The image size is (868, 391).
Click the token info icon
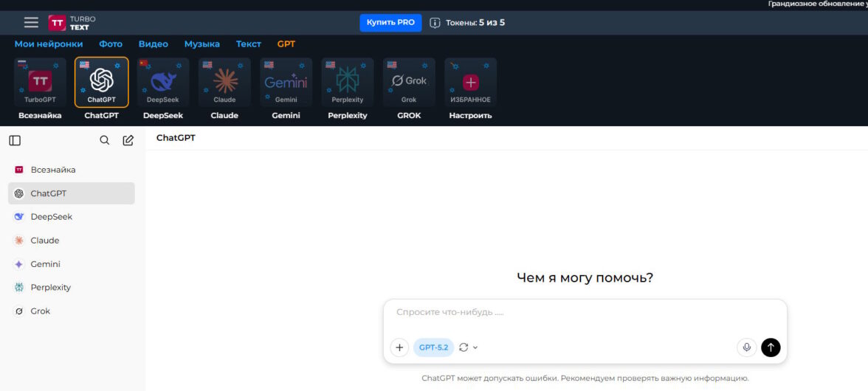pyautogui.click(x=435, y=23)
